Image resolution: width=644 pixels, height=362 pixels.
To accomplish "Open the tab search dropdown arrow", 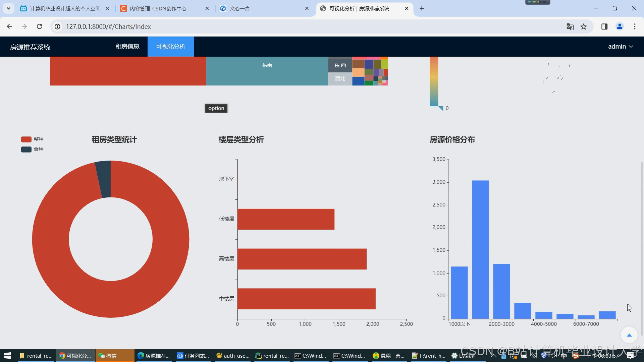I will [8, 8].
